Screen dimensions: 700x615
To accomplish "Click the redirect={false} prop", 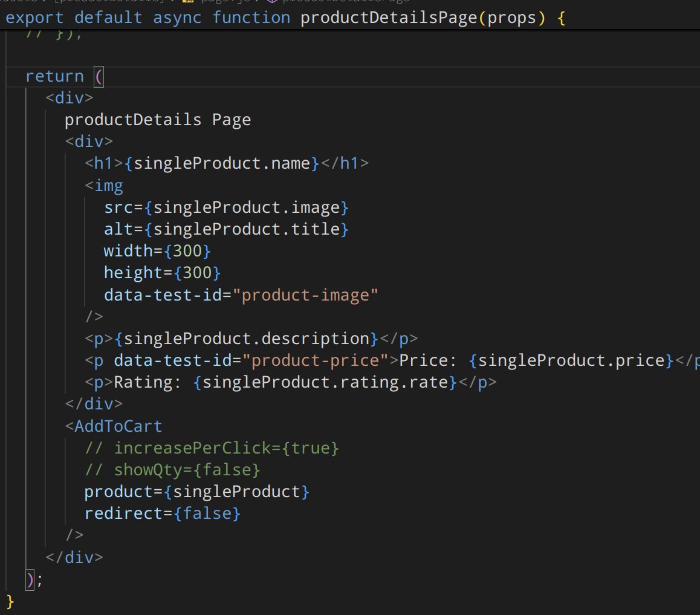I will pyautogui.click(x=162, y=514).
